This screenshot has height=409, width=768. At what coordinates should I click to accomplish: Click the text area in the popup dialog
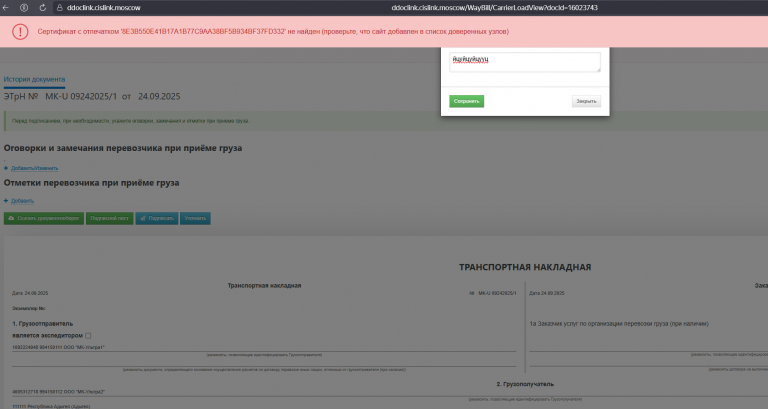pos(525,62)
